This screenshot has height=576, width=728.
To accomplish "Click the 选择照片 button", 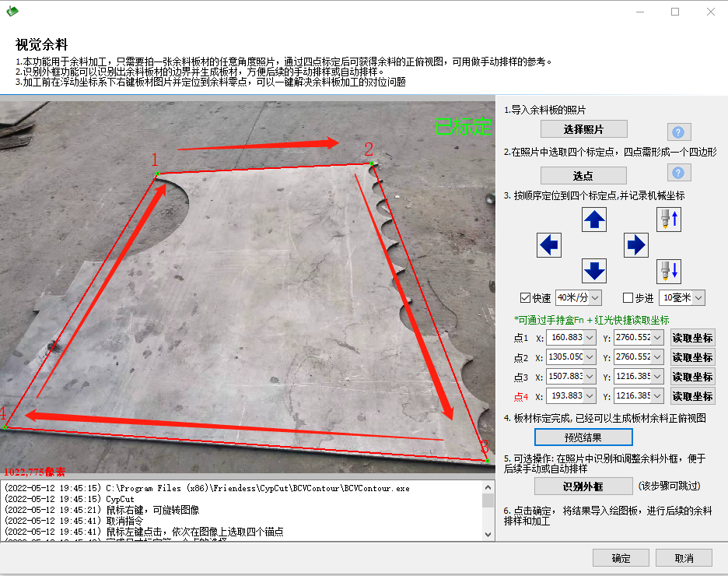I will (x=583, y=129).
